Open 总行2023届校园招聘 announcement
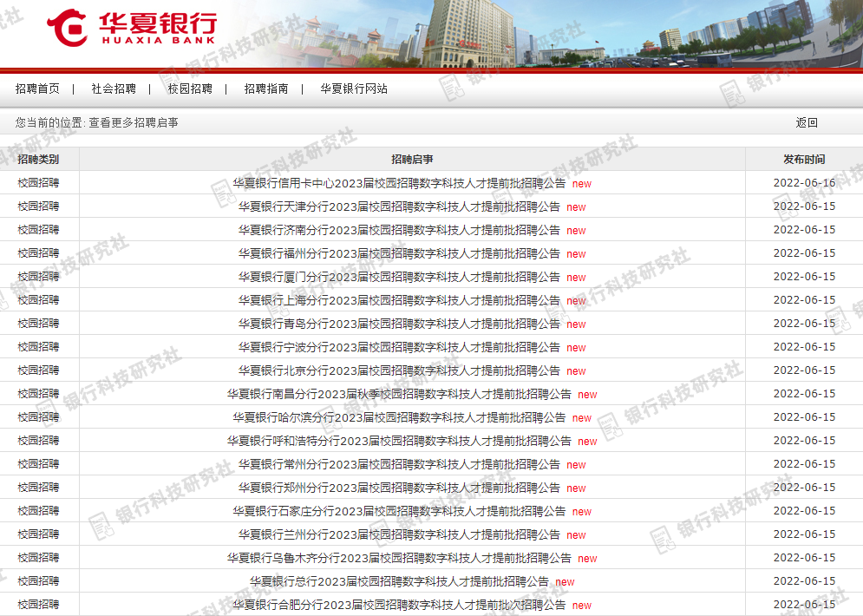The width and height of the screenshot is (863, 616). (399, 581)
